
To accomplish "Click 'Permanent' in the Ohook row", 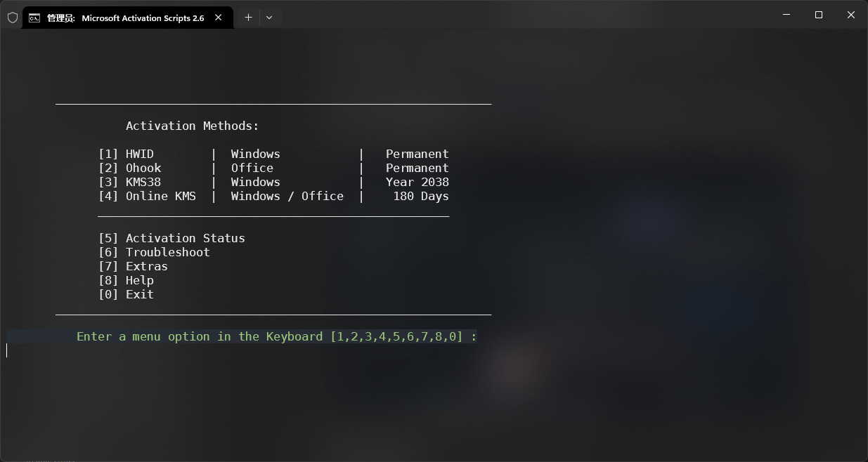I will [x=417, y=169].
